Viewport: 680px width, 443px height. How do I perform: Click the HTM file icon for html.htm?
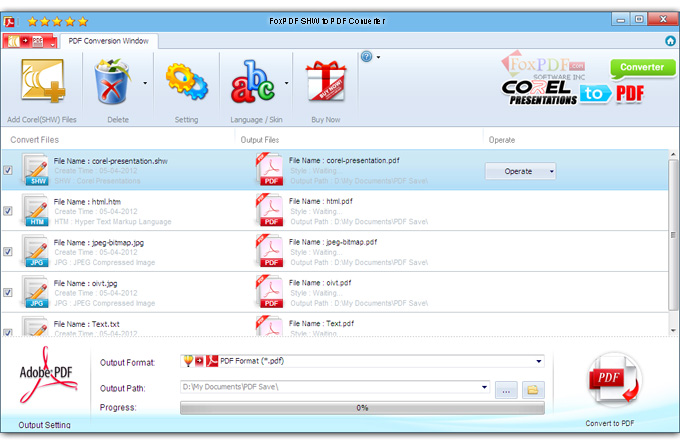(x=36, y=211)
